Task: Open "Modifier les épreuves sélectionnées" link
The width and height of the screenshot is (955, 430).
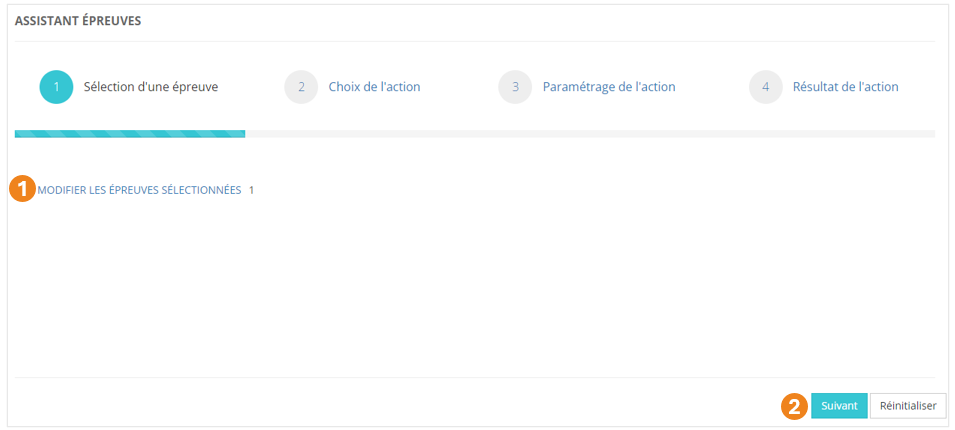Action: [x=139, y=189]
